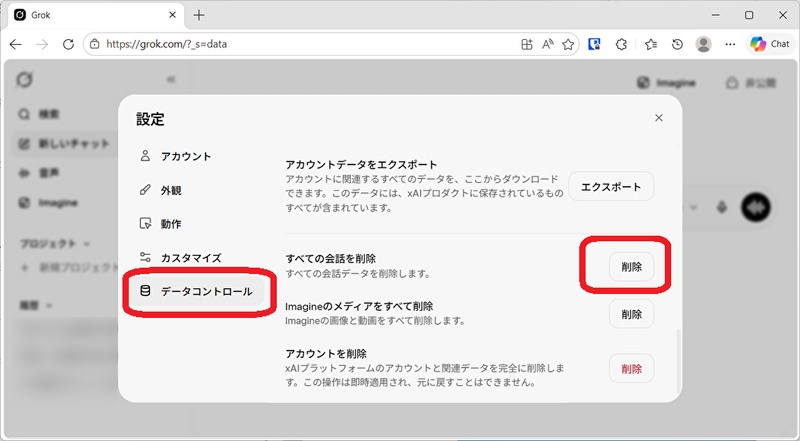Collapse the Grok sidebar with chevron icon
The height and width of the screenshot is (441, 800).
tap(171, 80)
